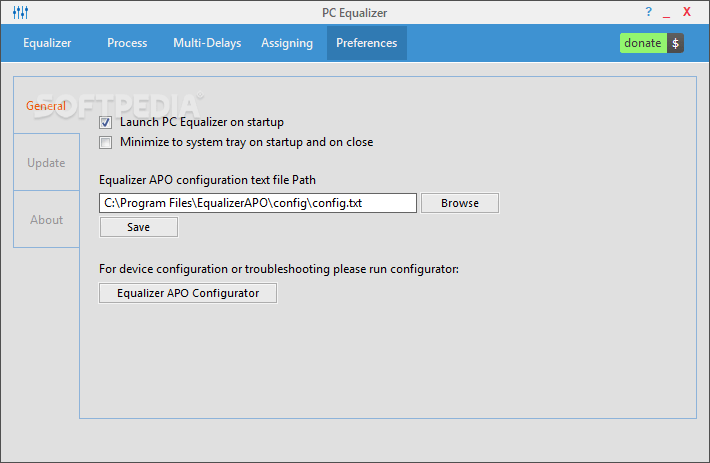Screen dimensions: 710x463
Task: Open help via the question mark icon
Action: (x=648, y=12)
